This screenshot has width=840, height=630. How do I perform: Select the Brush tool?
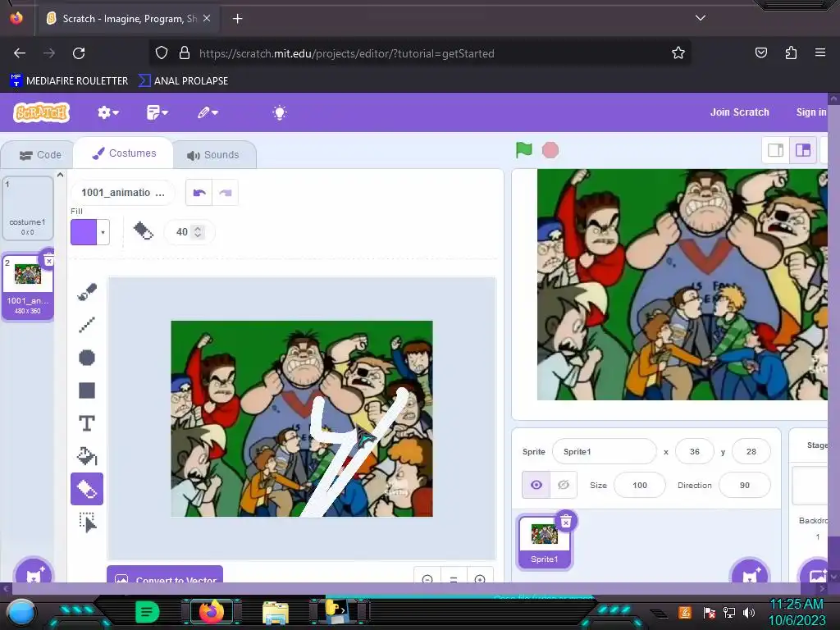(87, 292)
